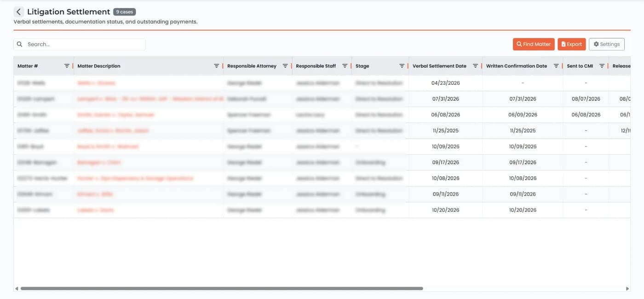Screen dimensions: 644x299
Task: Open filter menu for Responsible Attorney column
Action: 285,66
